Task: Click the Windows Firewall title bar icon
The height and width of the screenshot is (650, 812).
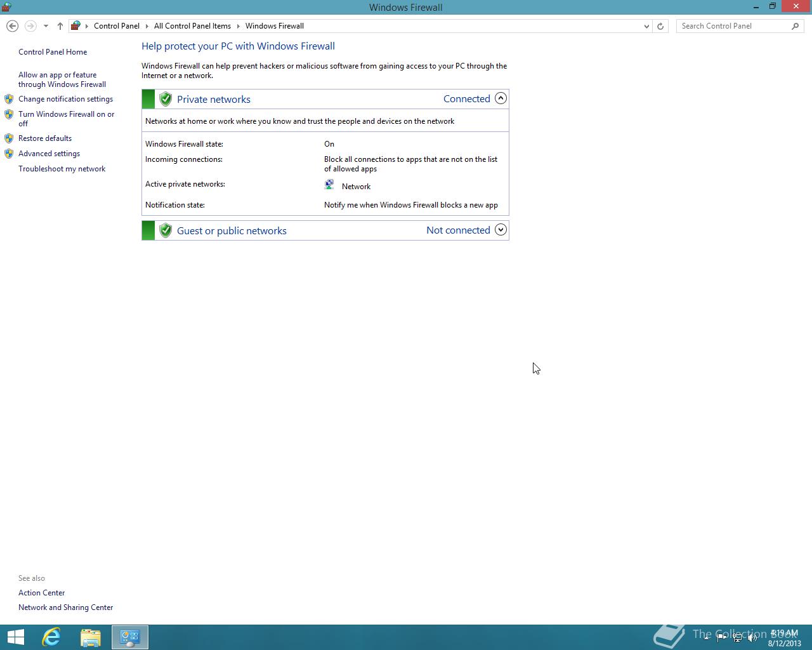Action: (x=6, y=7)
